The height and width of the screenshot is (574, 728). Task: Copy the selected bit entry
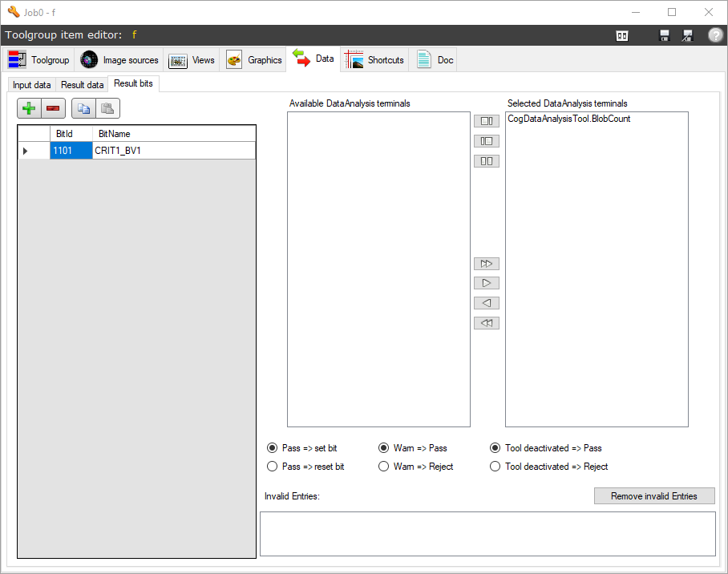84,108
